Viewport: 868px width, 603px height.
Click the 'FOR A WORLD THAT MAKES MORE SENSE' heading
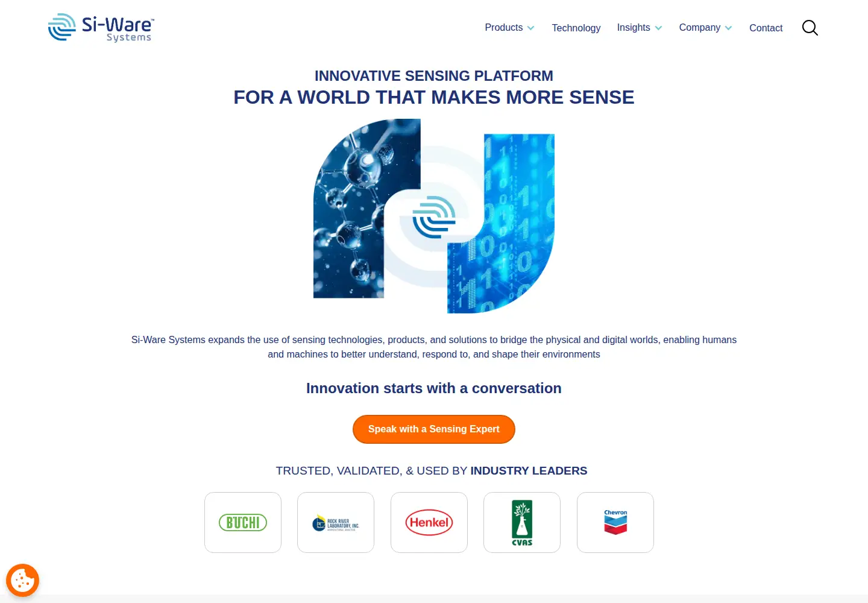click(434, 97)
